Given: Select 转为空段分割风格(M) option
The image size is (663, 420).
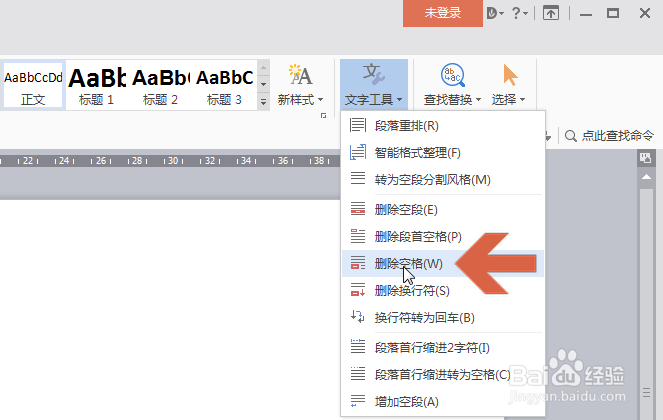Looking at the screenshot, I should pos(443,179).
